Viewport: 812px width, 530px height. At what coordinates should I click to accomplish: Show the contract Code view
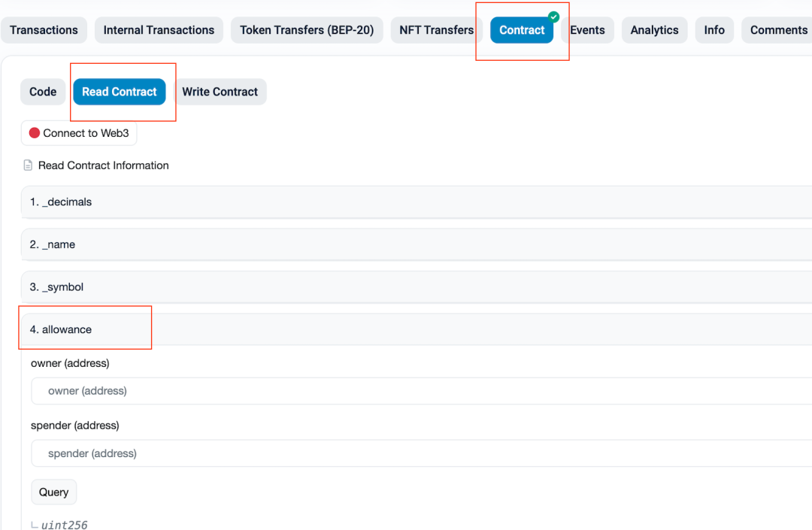pos(43,92)
